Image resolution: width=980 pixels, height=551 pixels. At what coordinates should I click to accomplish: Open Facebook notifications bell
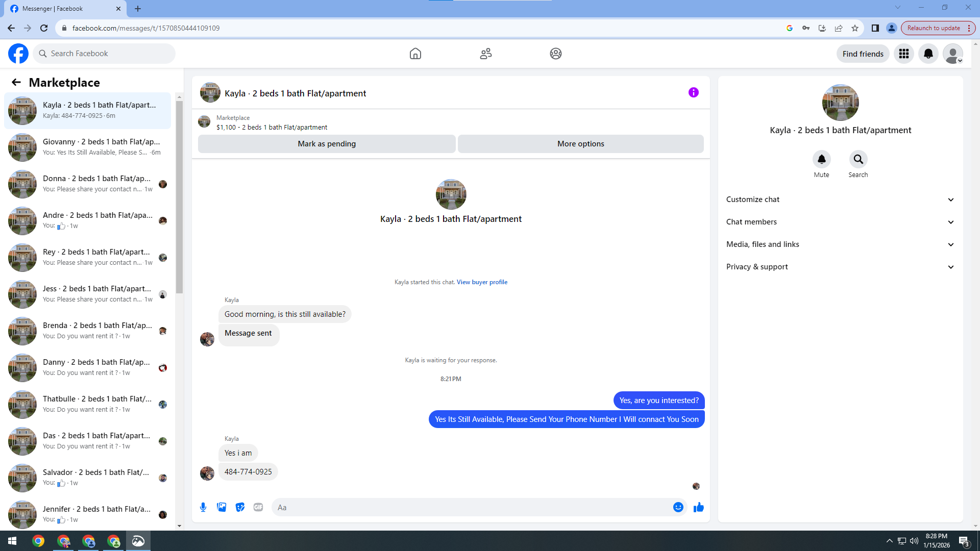pos(928,54)
